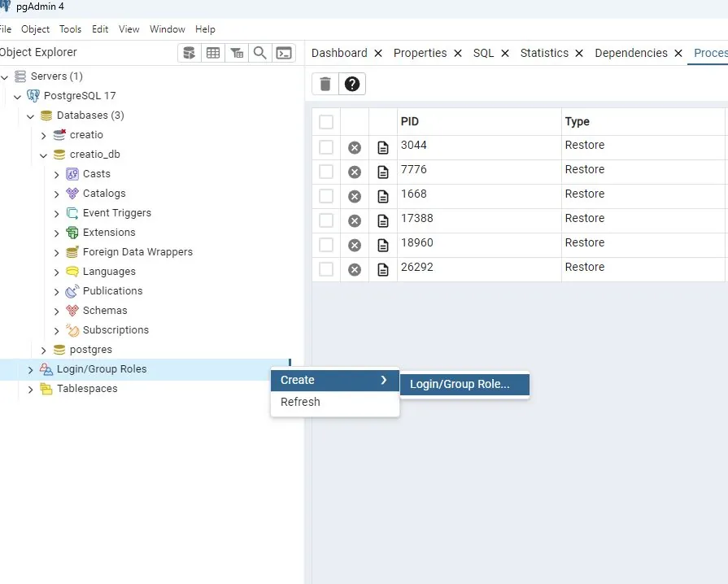
Task: Open the Tools menu
Action: pyautogui.click(x=70, y=29)
